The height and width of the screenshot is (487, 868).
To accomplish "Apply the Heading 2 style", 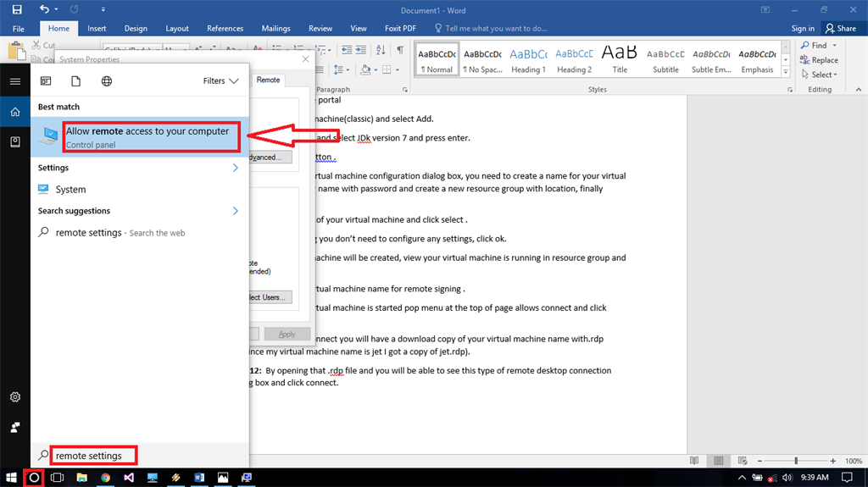I will point(574,59).
